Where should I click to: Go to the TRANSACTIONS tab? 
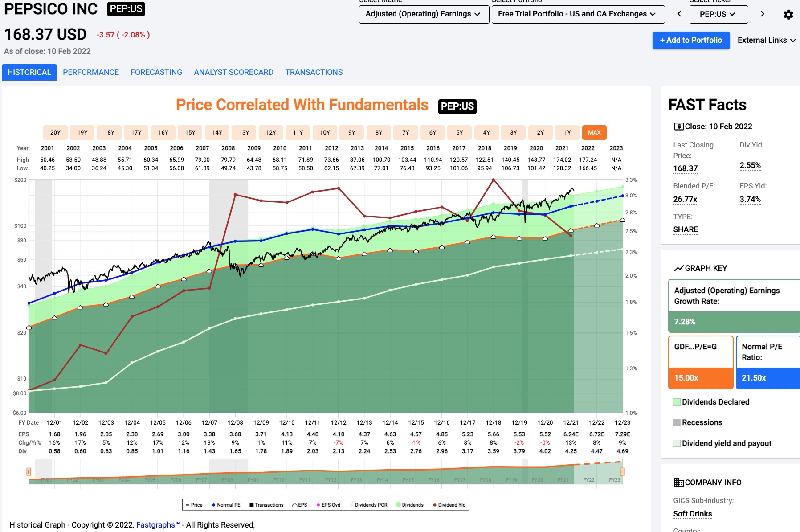click(314, 72)
